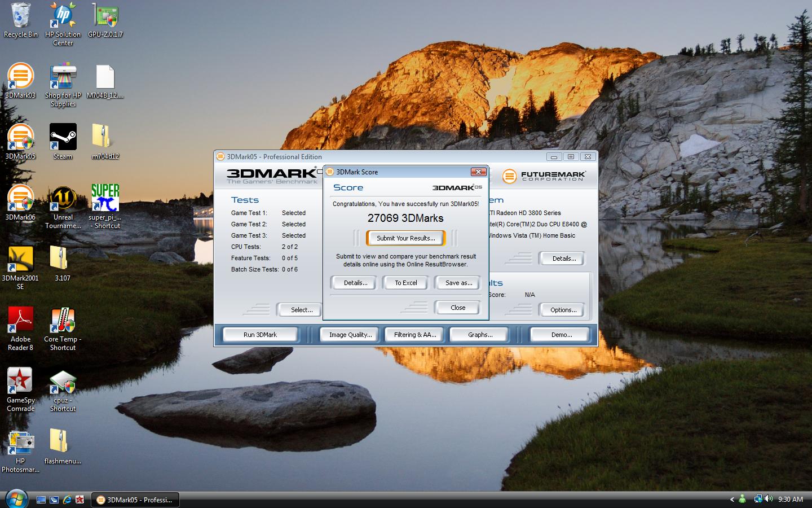Image resolution: width=812 pixels, height=508 pixels.
Task: Open system Details in main window
Action: pyautogui.click(x=563, y=259)
